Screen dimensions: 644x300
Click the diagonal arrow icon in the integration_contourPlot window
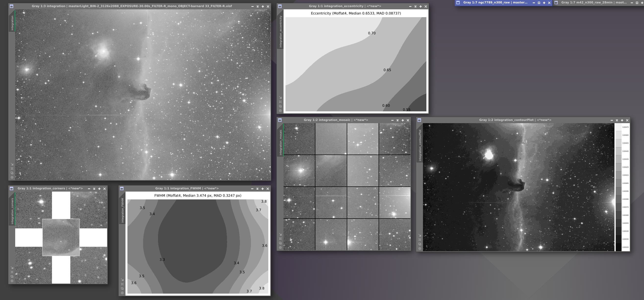tap(420, 235)
